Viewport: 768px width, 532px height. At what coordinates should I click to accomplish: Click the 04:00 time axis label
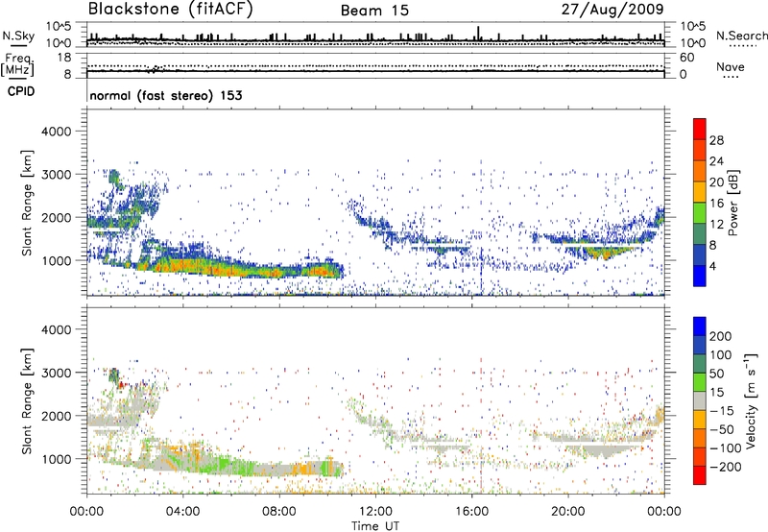click(x=182, y=512)
